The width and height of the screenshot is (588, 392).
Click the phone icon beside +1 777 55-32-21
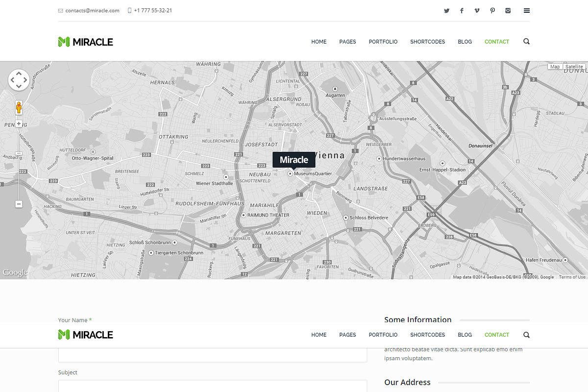(x=130, y=10)
